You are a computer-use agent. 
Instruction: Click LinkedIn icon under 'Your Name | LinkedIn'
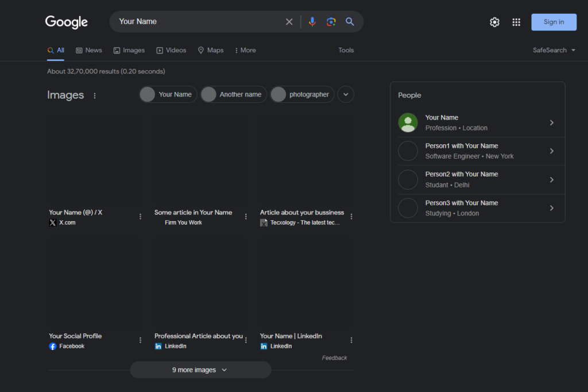tap(264, 346)
